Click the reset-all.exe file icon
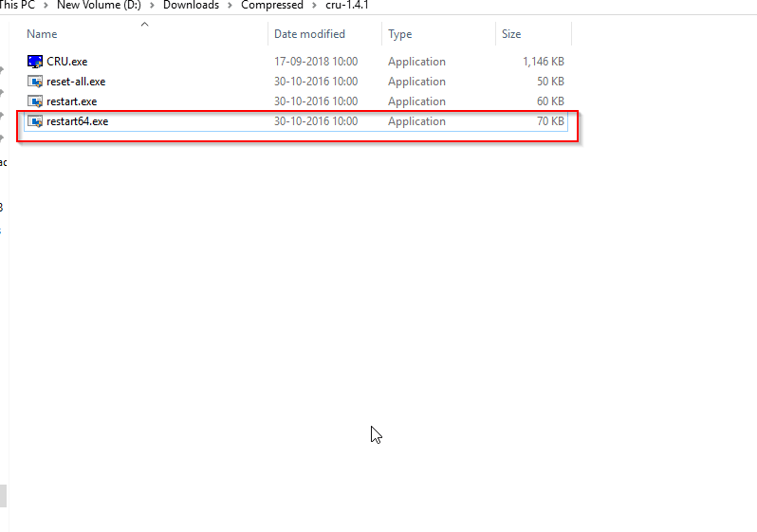This screenshot has width=757, height=532. click(35, 82)
